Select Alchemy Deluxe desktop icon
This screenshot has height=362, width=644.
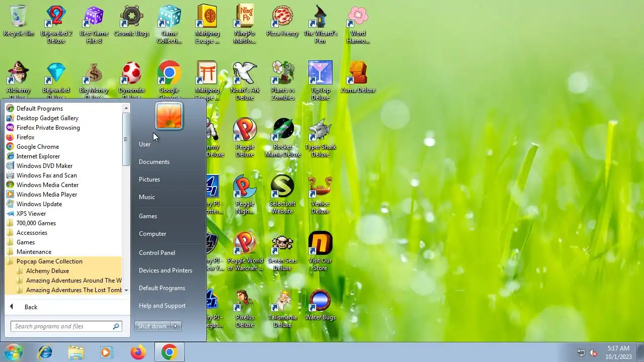19,80
